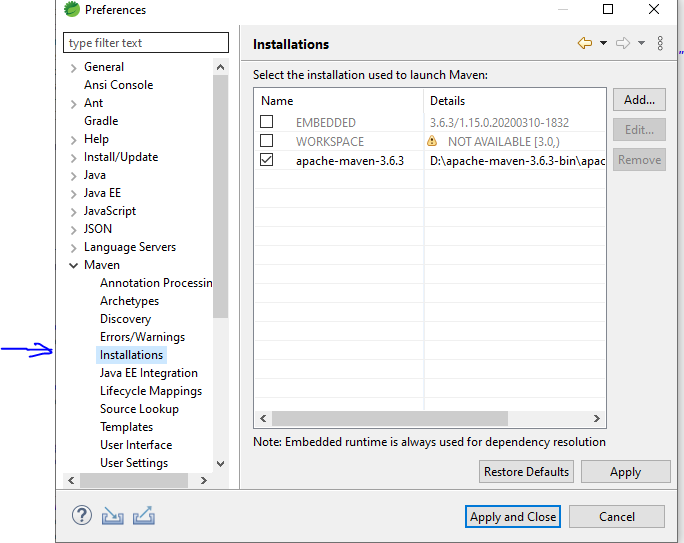
Task: Click the Apply button
Action: click(626, 472)
